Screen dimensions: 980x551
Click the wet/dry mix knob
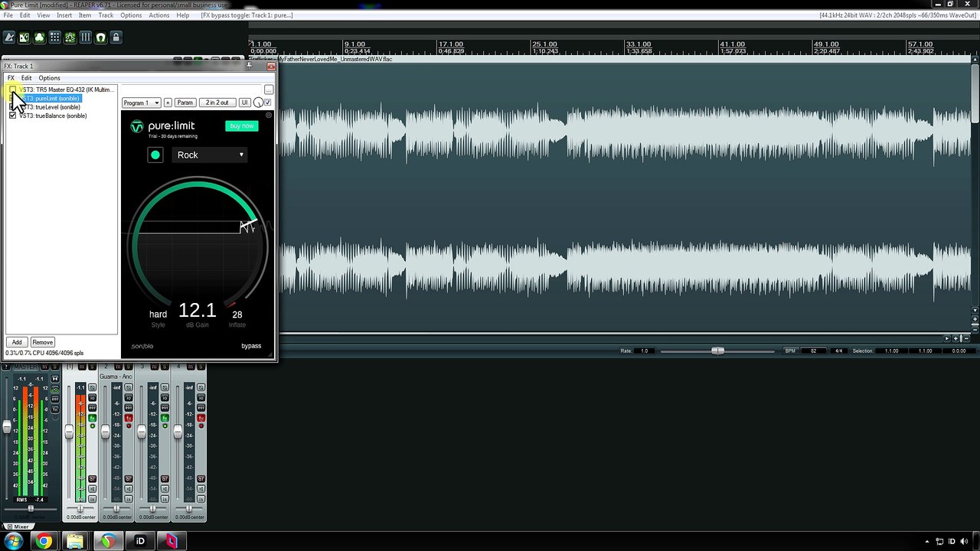click(258, 103)
